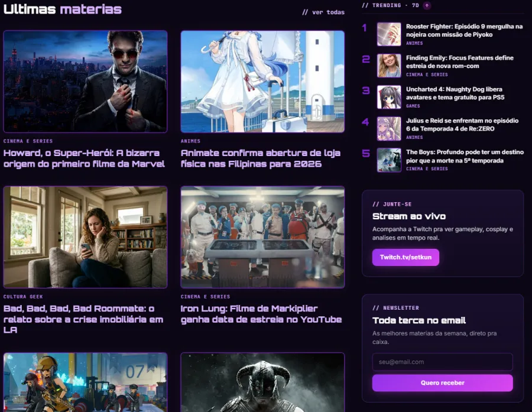Click the trending up-arrow icon beside 7D
The height and width of the screenshot is (412, 532).
point(427,5)
